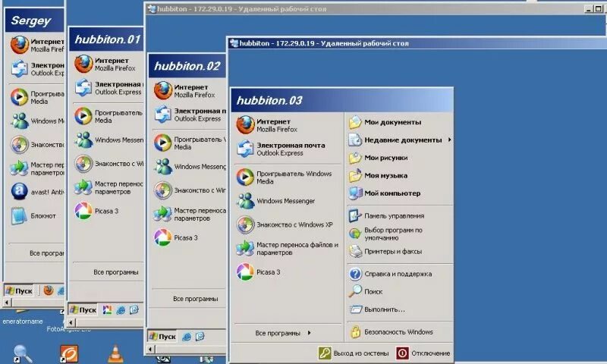Click Picasa quick launch icon in hubbiton.01 taskbar
The width and height of the screenshot is (607, 364).
(x=107, y=310)
